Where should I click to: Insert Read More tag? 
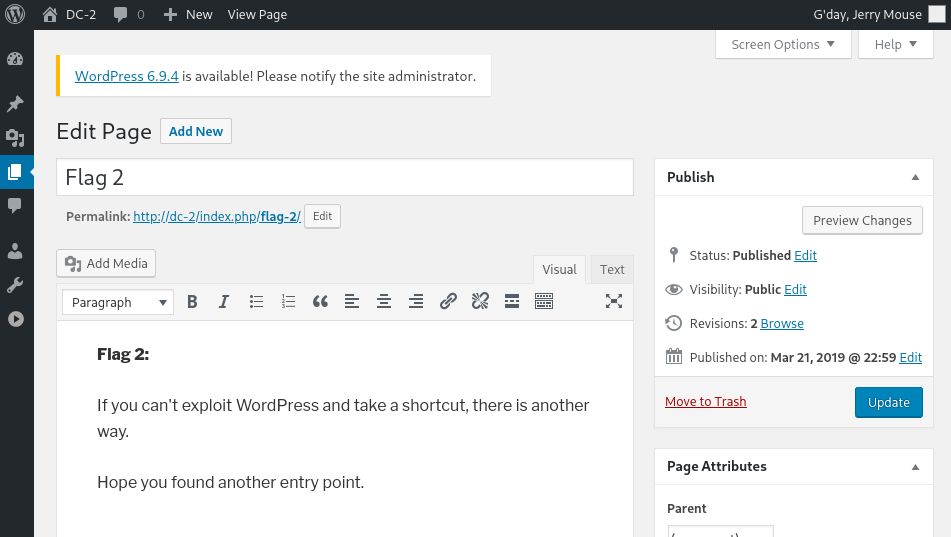tap(512, 301)
